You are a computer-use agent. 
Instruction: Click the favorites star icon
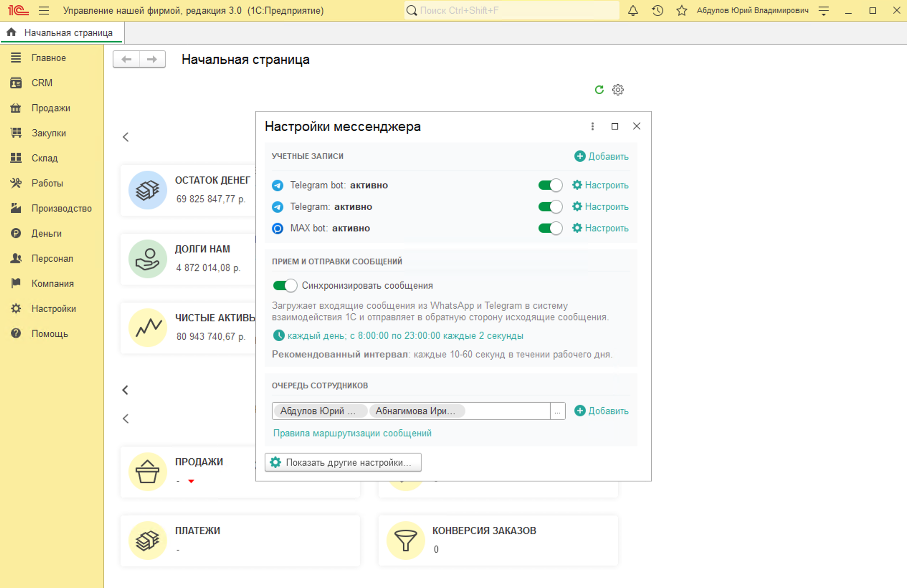click(x=682, y=10)
